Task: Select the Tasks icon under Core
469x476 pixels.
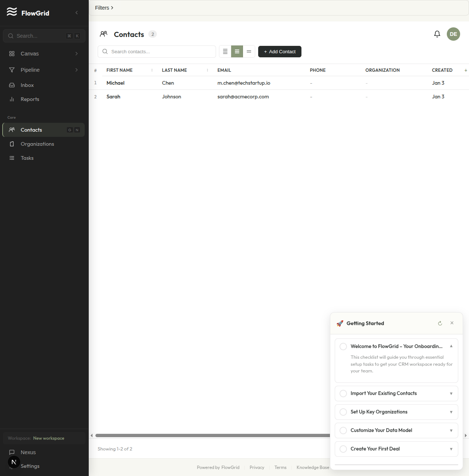Action: 12,158
